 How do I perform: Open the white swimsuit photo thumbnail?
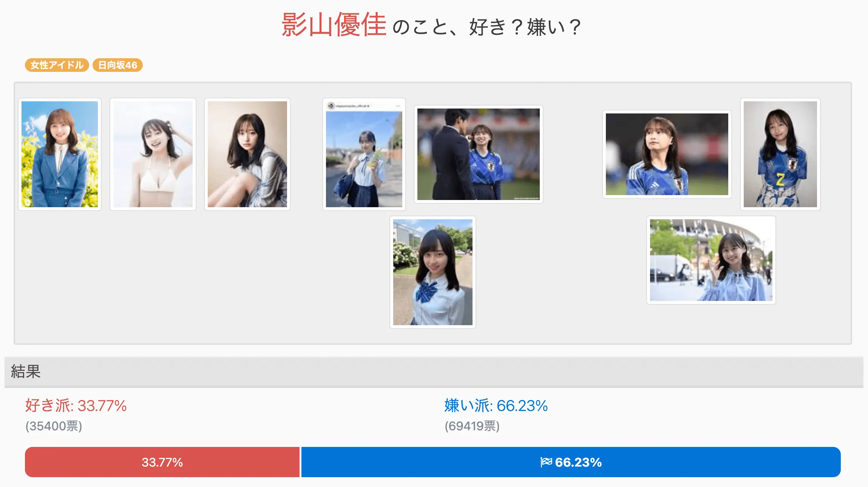[153, 154]
